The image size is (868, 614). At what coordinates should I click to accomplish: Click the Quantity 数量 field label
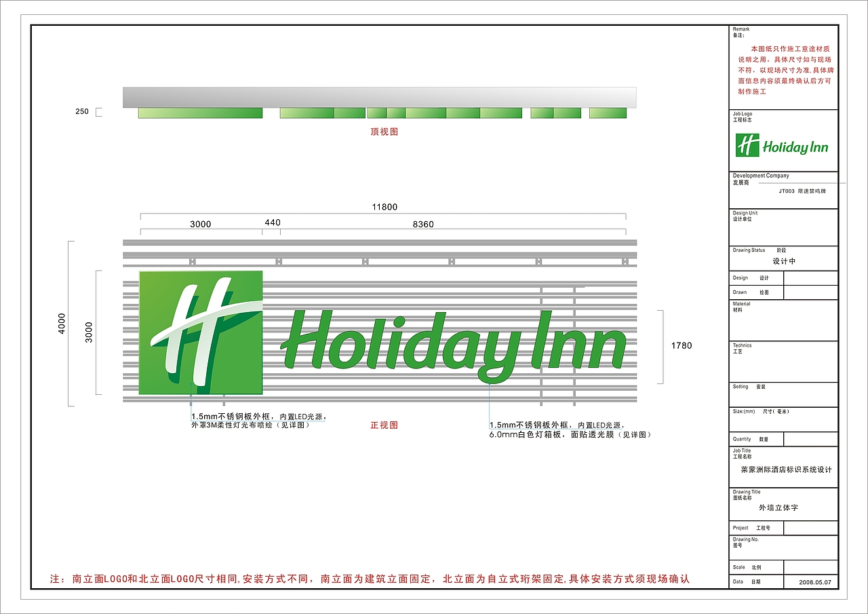click(751, 439)
